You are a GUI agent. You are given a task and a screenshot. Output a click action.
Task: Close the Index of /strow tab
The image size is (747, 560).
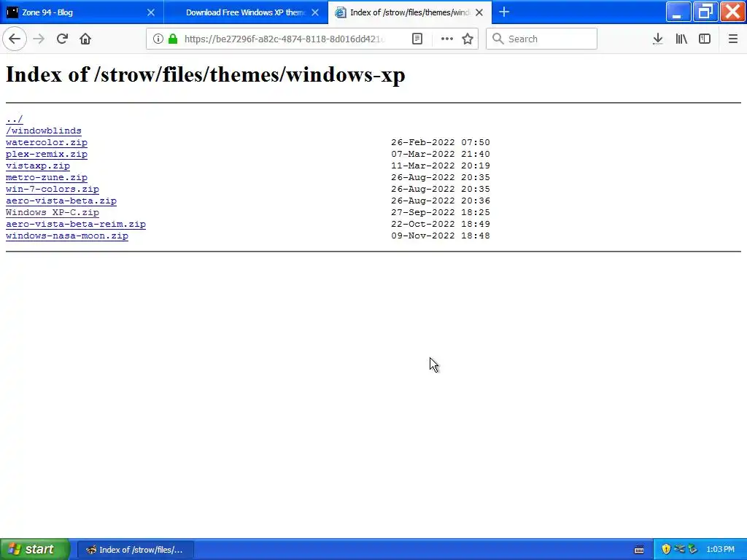(x=479, y=12)
